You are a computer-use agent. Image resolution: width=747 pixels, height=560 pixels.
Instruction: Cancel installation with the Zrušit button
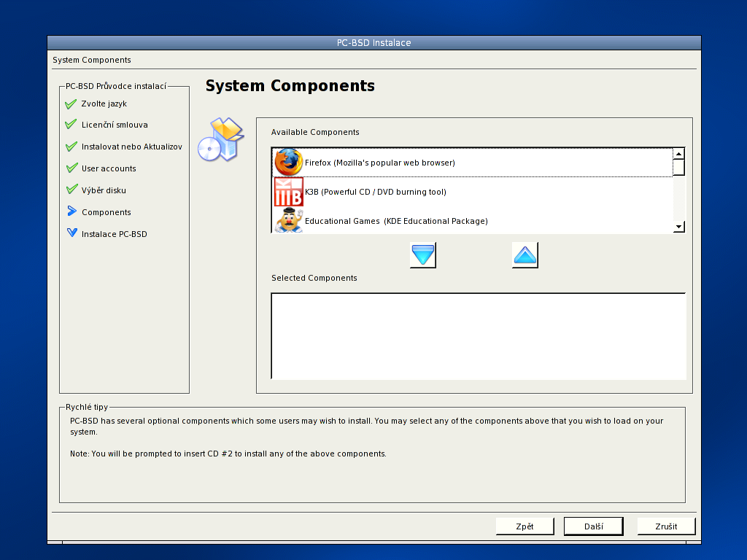[666, 526]
